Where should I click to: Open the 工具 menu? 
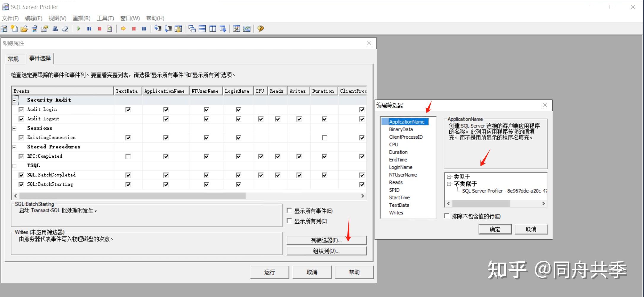pyautogui.click(x=105, y=18)
